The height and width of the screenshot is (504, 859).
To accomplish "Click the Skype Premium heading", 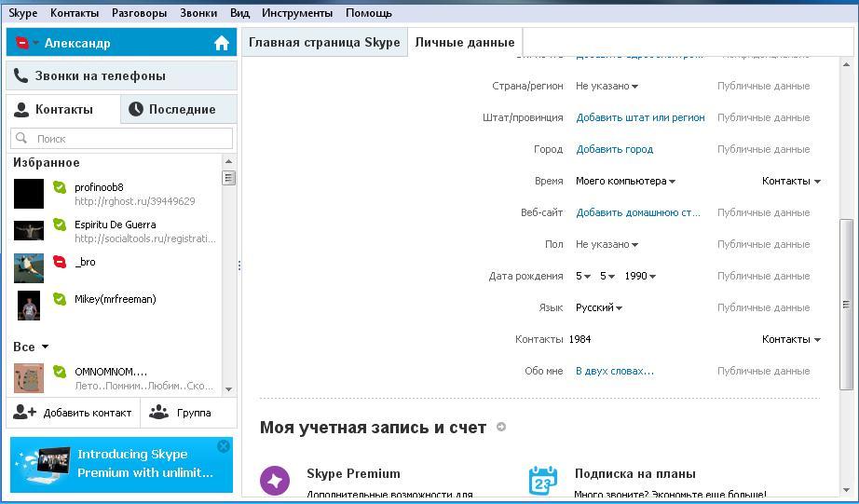I will [353, 473].
